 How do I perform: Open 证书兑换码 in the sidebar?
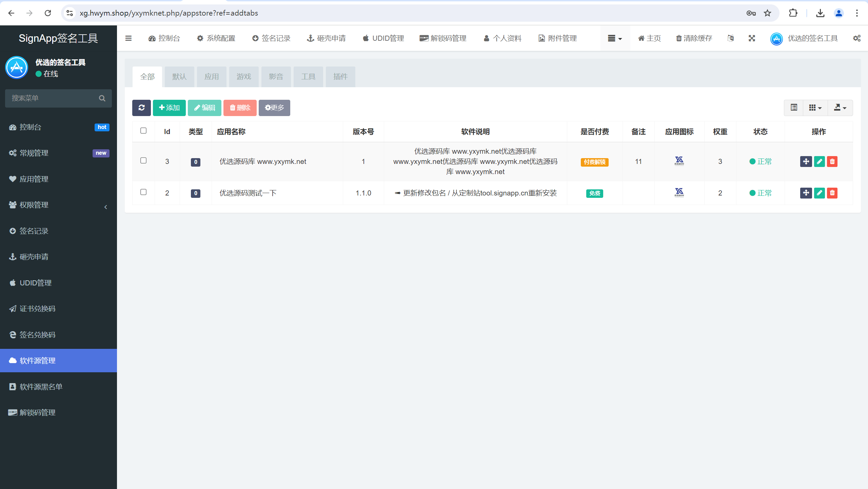click(x=58, y=309)
